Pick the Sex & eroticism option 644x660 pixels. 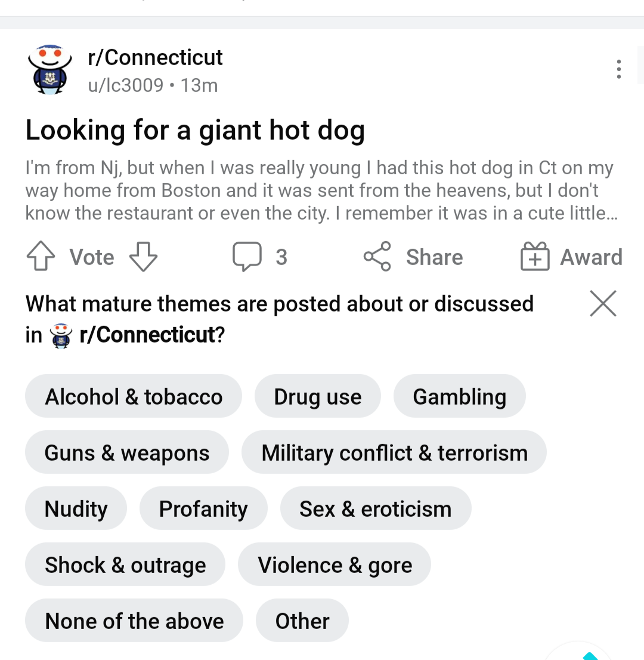[375, 509]
